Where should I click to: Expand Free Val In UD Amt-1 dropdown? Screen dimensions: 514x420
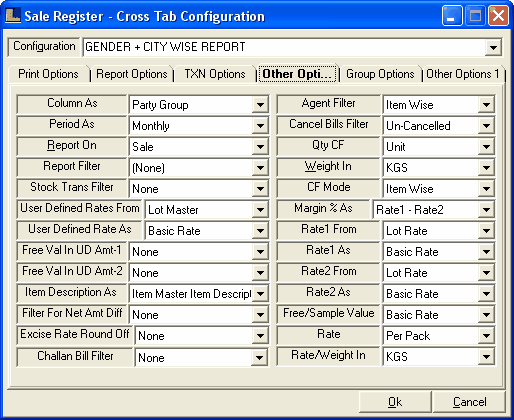click(x=260, y=252)
